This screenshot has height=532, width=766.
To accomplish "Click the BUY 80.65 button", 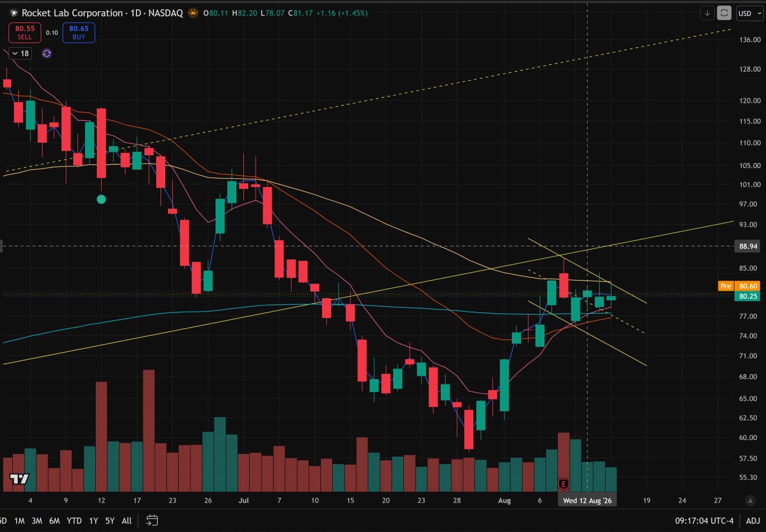I will click(79, 33).
